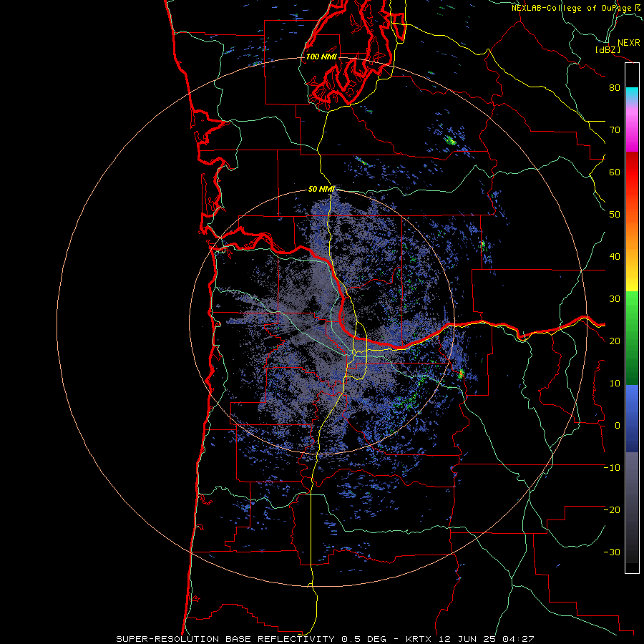The width and height of the screenshot is (644, 644).
Task: Select the 30 value on the dBZ scale
Action: (x=615, y=298)
